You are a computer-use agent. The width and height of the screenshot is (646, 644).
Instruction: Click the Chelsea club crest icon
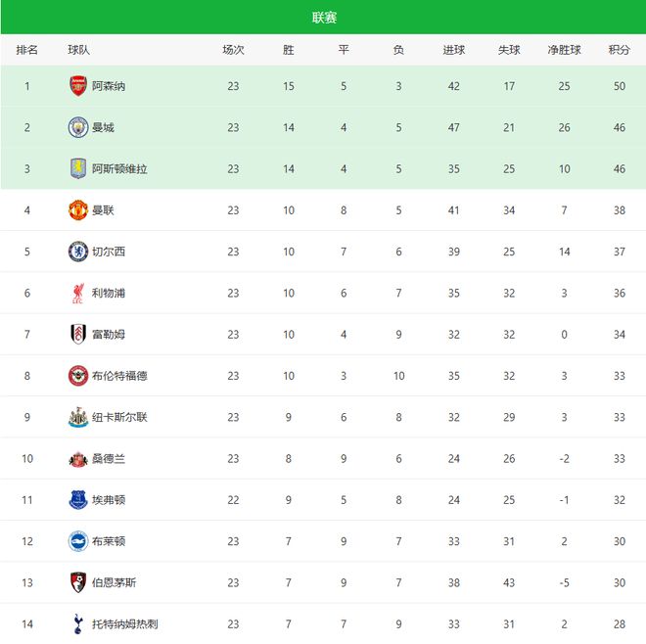77,252
